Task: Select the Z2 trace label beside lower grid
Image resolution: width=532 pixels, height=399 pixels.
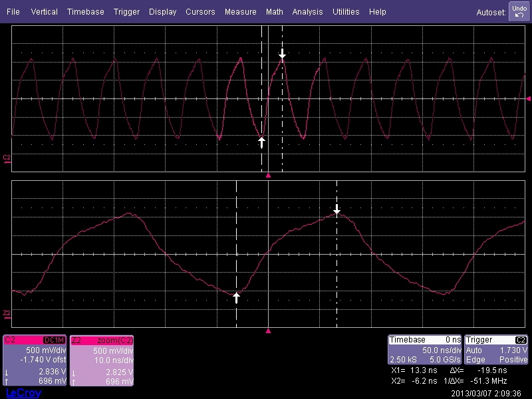Action: point(7,313)
